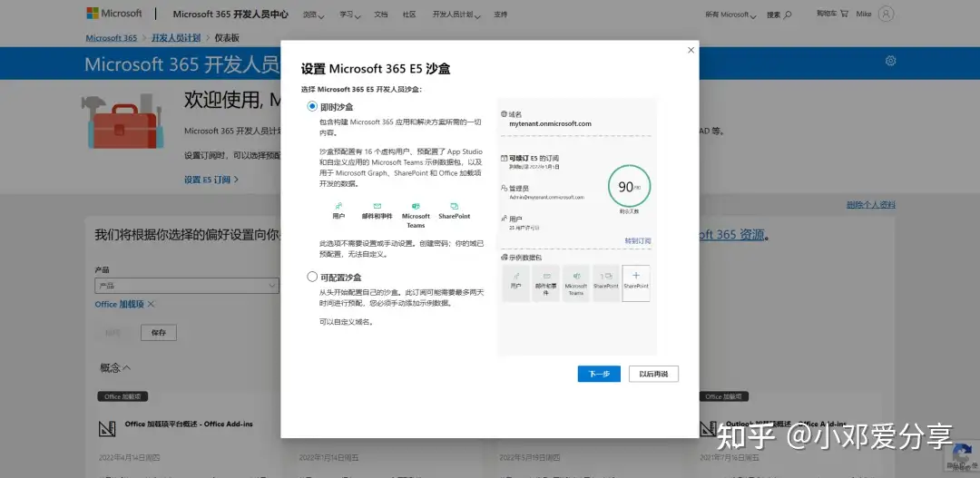Screen dimensions: 980x478
Task: Click the 保存 button on dashboard
Action: coord(159,332)
